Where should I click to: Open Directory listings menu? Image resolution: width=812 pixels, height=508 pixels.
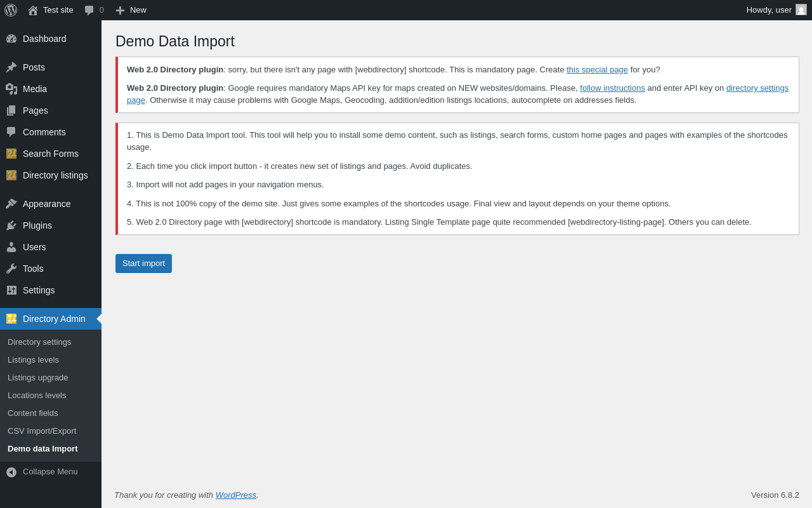point(55,175)
